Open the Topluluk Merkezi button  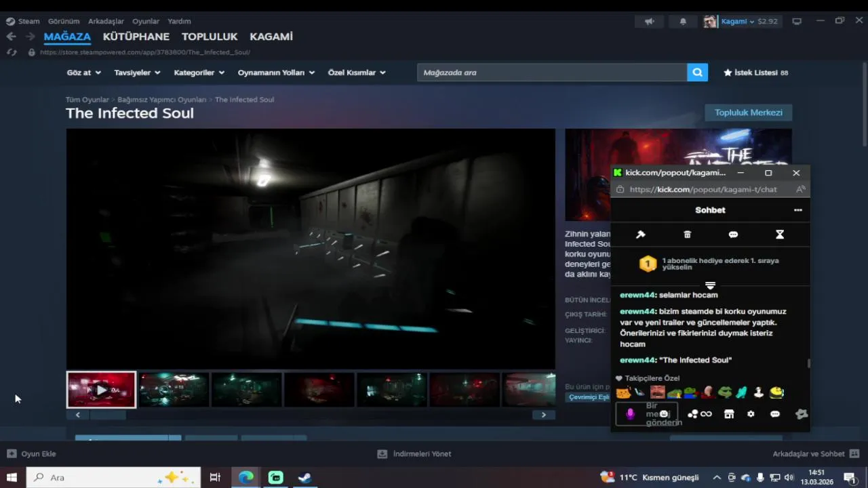pos(749,113)
